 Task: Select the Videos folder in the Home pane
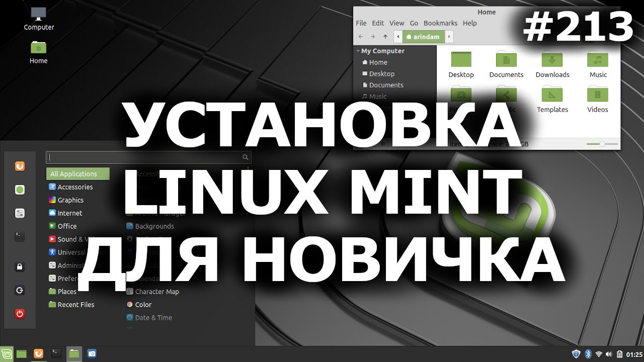(x=598, y=100)
